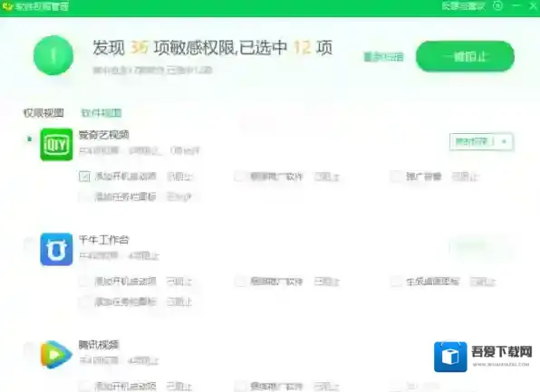Screen dimensions: 540x392
Task: Toggle the select-all checkbox left of 爱奇艺视频
Action: tap(29, 139)
